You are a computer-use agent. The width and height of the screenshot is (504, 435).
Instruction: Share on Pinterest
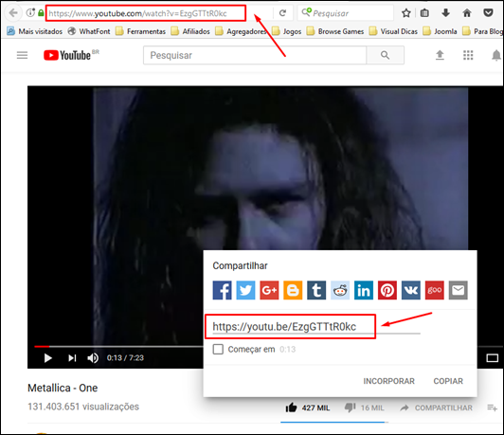(x=387, y=290)
